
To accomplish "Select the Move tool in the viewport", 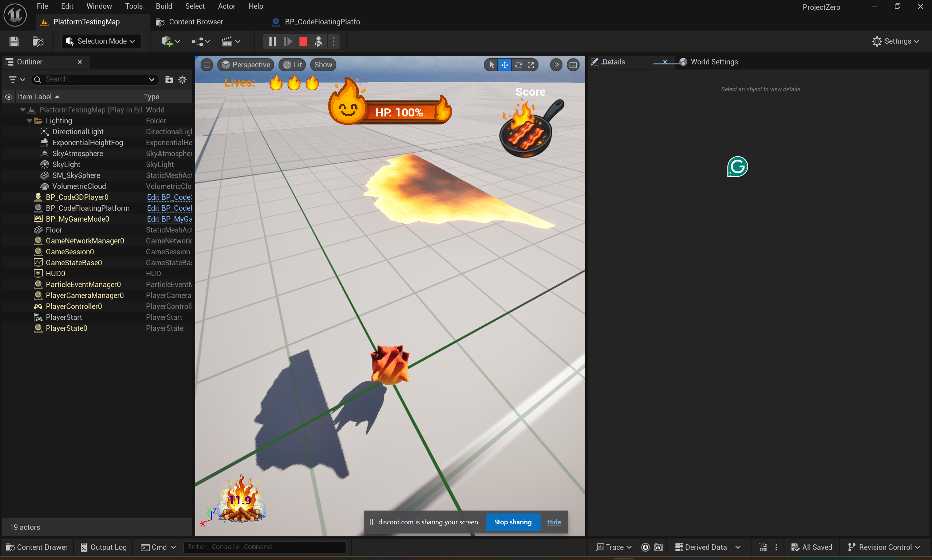I will [x=504, y=64].
